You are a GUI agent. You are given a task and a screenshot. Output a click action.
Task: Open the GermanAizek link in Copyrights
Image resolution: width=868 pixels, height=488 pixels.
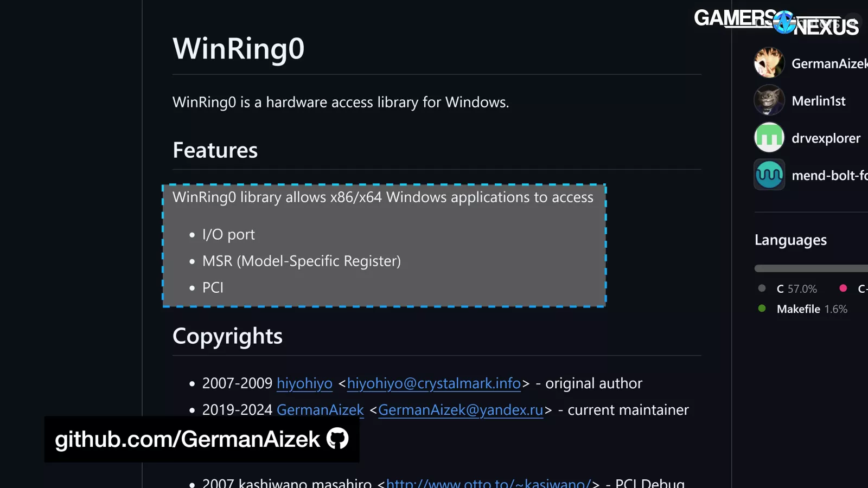click(320, 410)
